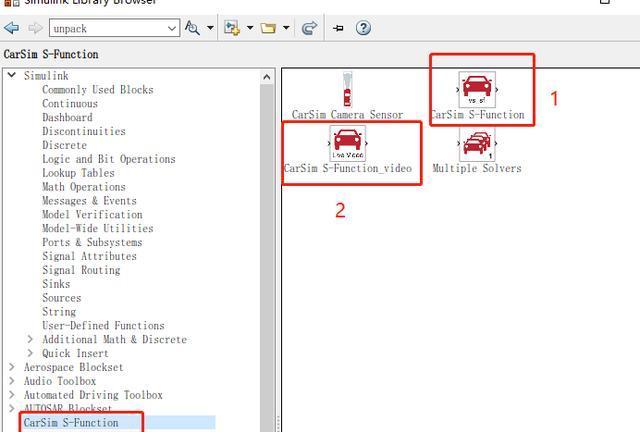The image size is (640, 432).
Task: Open the search options dropdown arrow
Action: coord(210,28)
